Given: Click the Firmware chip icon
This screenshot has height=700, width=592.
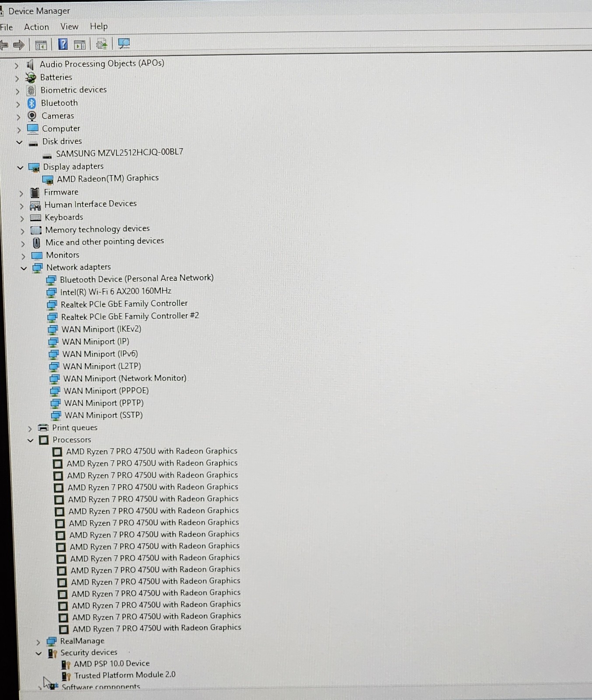Looking at the screenshot, I should (x=35, y=192).
